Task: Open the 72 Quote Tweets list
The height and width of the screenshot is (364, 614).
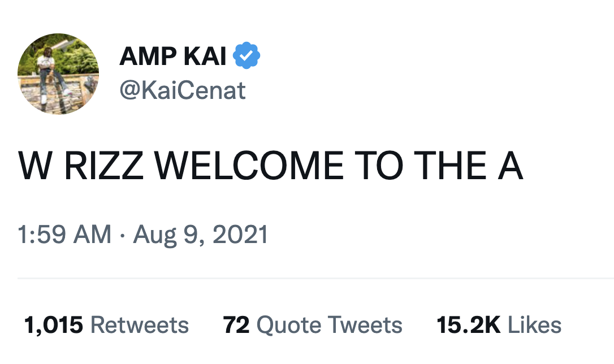Action: click(x=312, y=325)
